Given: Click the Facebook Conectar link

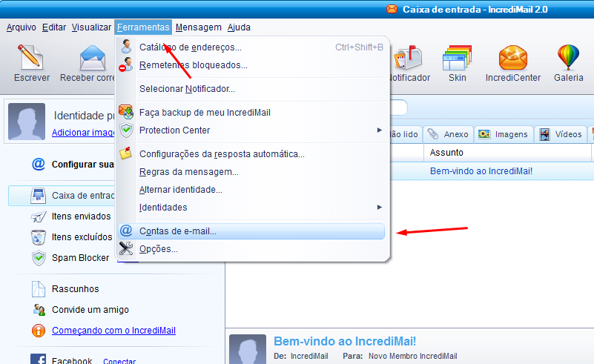Looking at the screenshot, I should pyautogui.click(x=119, y=361).
